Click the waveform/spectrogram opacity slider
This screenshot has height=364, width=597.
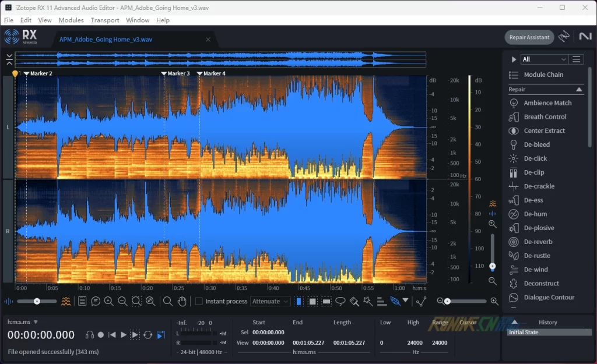pos(37,301)
